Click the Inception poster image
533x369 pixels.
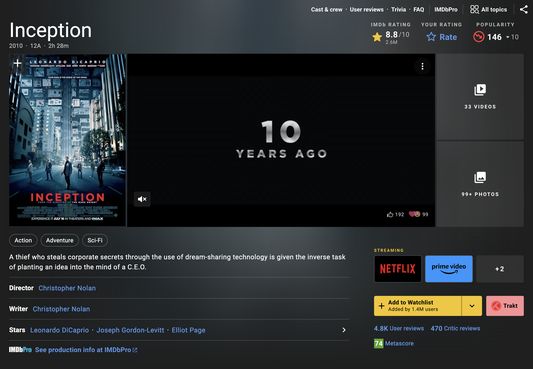[67, 140]
